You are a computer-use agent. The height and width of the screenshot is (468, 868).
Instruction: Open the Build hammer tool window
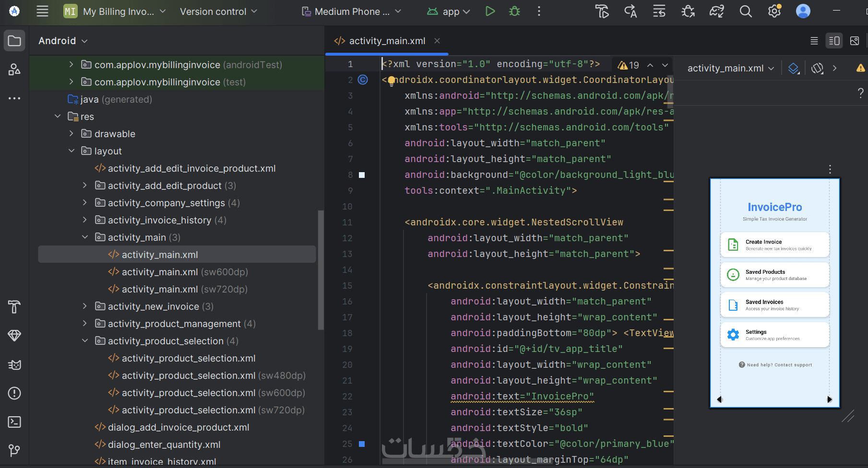[x=14, y=307]
